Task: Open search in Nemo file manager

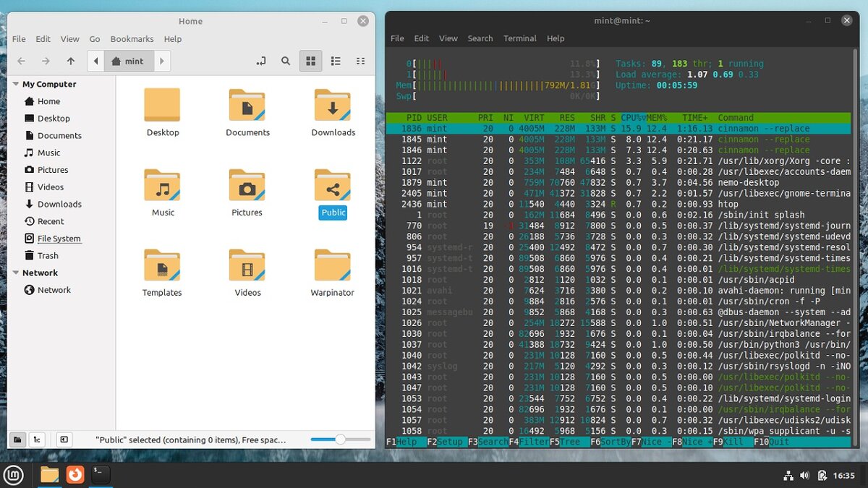Action: (x=286, y=61)
